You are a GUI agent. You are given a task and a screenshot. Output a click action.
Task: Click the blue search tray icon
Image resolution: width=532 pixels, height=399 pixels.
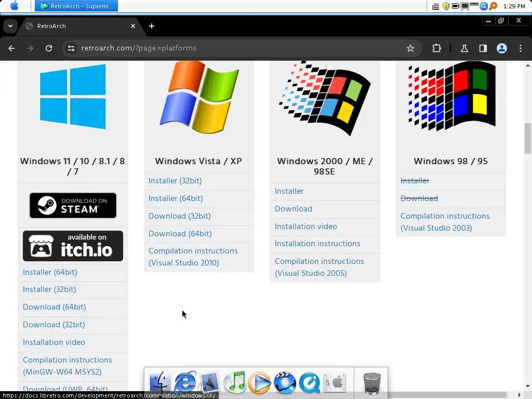(x=484, y=6)
